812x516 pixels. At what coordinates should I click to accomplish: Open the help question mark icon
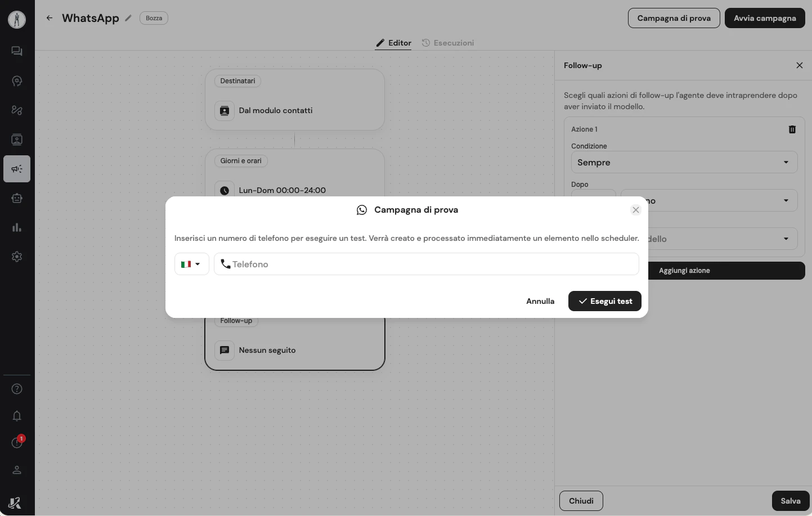coord(17,389)
